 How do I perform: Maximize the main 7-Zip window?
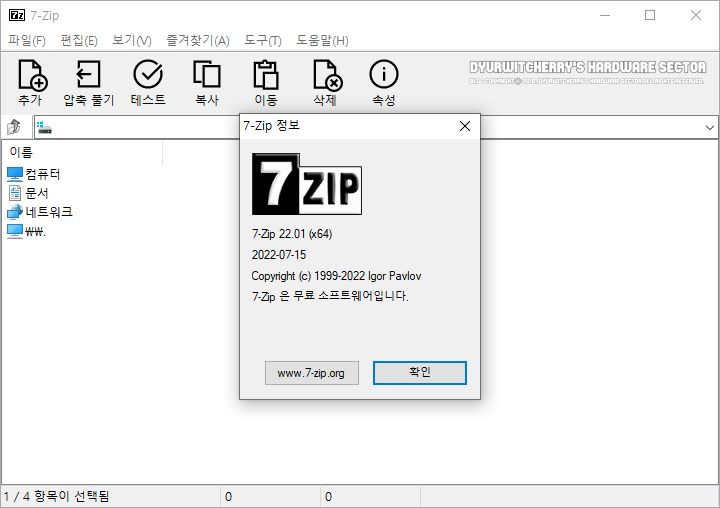[650, 15]
